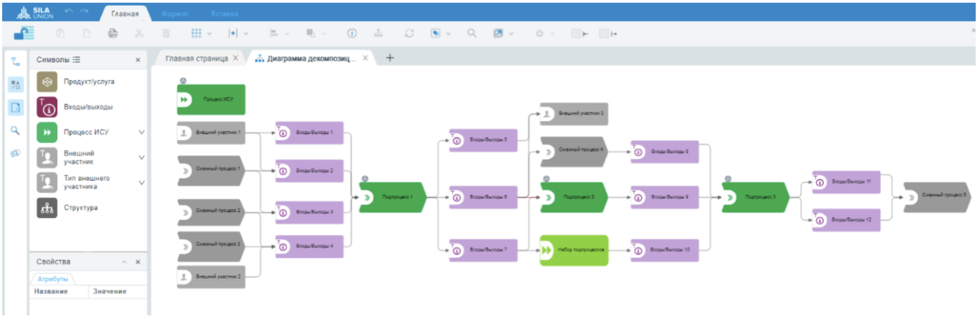Select the Входы/выходы symbol icon

(x=47, y=107)
